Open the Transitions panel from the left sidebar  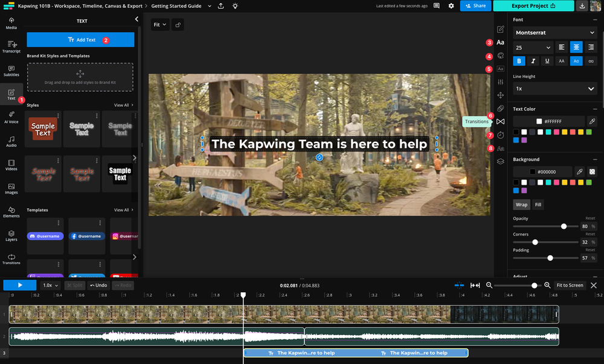11,260
